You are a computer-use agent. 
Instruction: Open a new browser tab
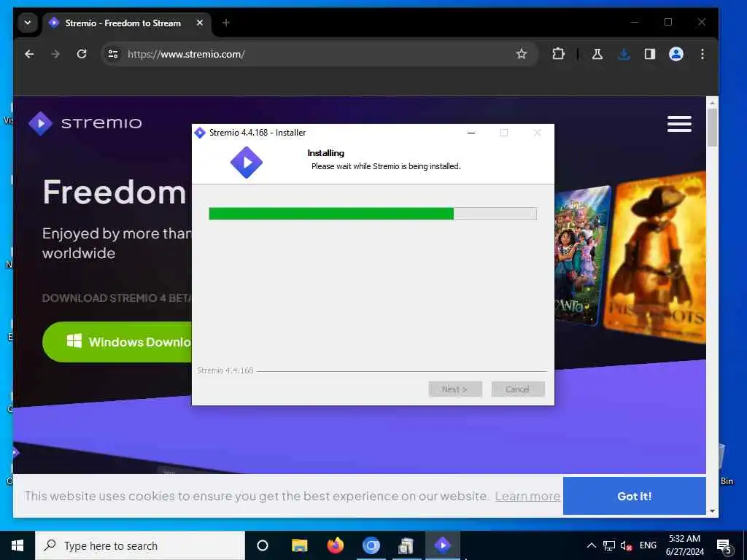click(x=226, y=23)
